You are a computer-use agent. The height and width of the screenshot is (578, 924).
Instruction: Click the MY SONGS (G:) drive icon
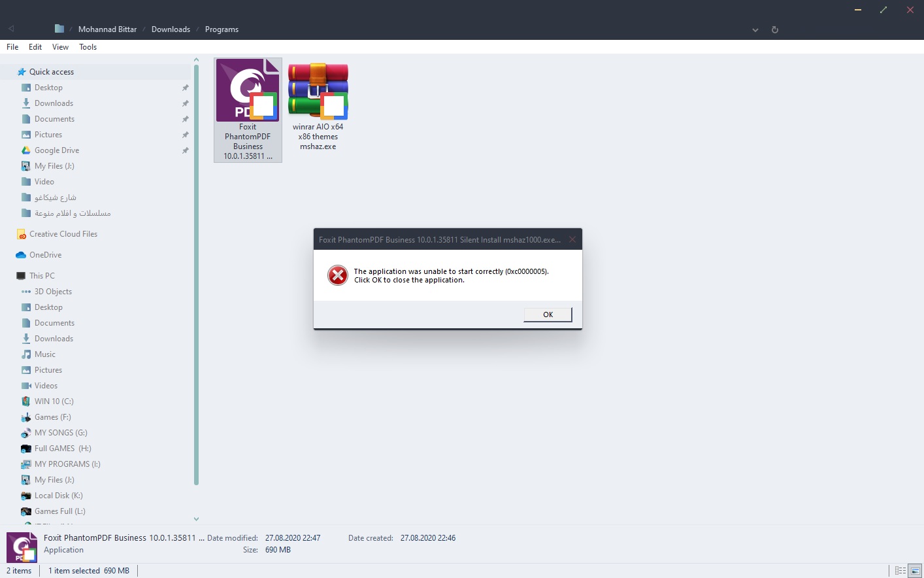[26, 433]
